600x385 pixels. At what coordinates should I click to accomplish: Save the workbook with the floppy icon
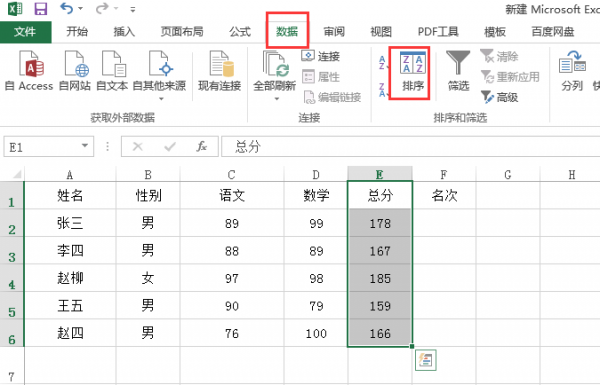pyautogui.click(x=41, y=8)
